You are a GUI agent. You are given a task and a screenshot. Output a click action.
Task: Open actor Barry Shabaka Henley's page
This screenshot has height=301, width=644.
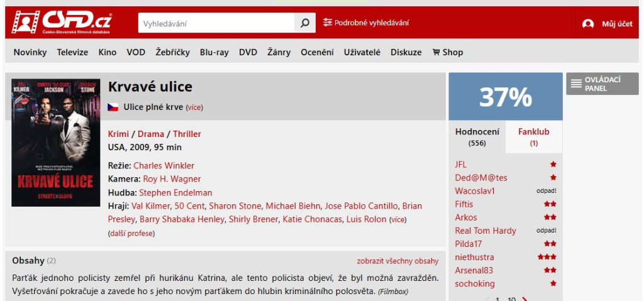182,219
